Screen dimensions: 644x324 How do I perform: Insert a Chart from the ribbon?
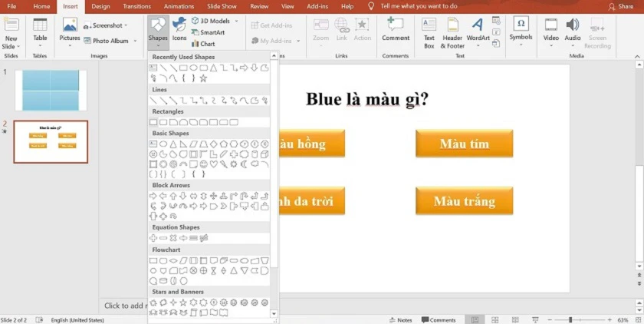click(x=203, y=44)
